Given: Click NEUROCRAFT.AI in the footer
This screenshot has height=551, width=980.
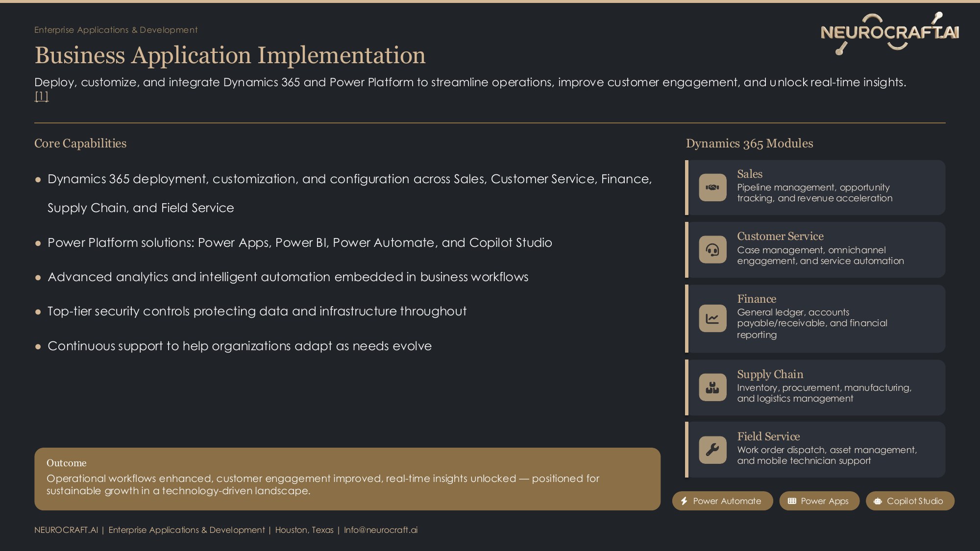Looking at the screenshot, I should [66, 530].
